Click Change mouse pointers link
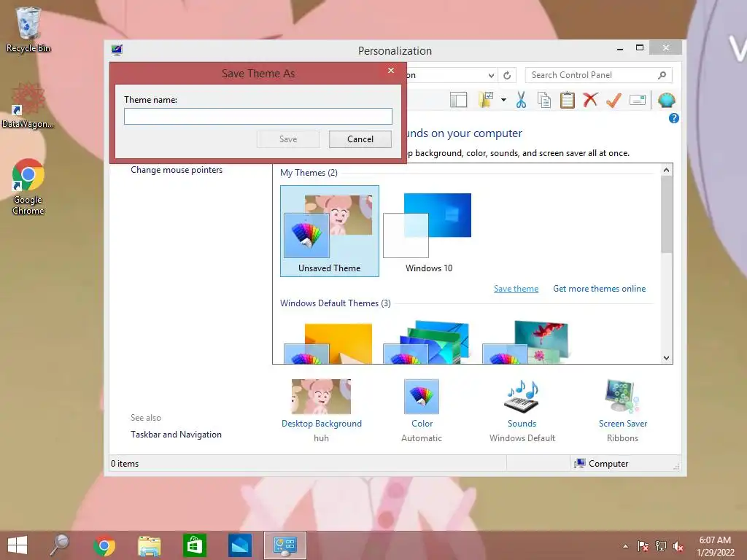The image size is (747, 560). click(177, 170)
